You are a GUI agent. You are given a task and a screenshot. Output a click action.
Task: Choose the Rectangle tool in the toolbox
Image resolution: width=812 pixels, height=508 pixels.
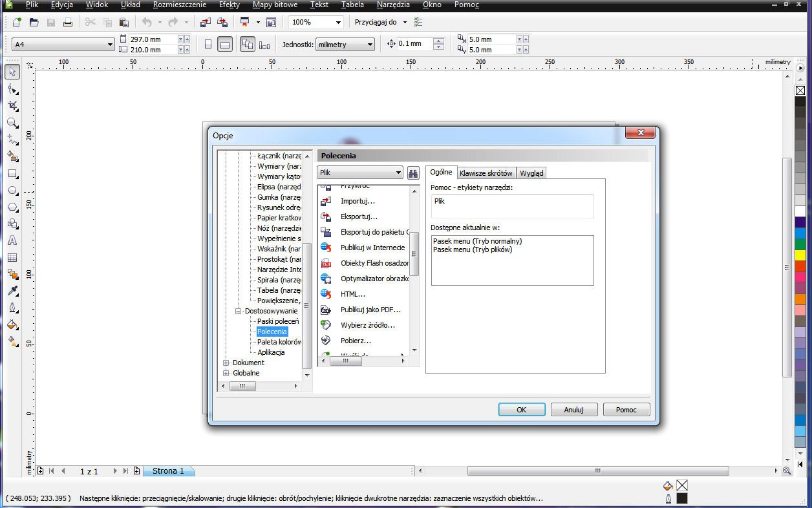[12, 173]
